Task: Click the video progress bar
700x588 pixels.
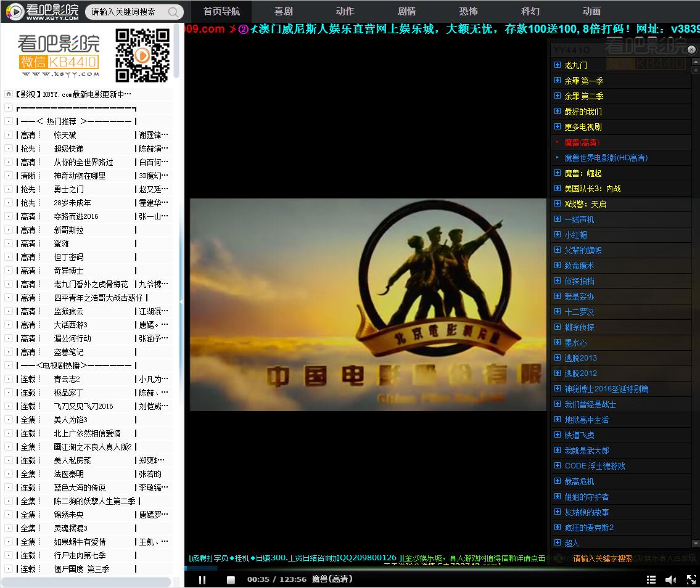Action: [442, 568]
